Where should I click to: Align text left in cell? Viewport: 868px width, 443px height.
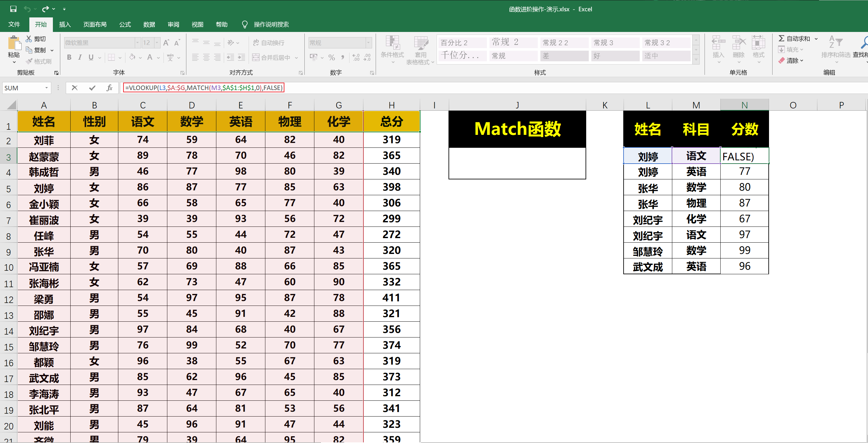click(x=195, y=57)
